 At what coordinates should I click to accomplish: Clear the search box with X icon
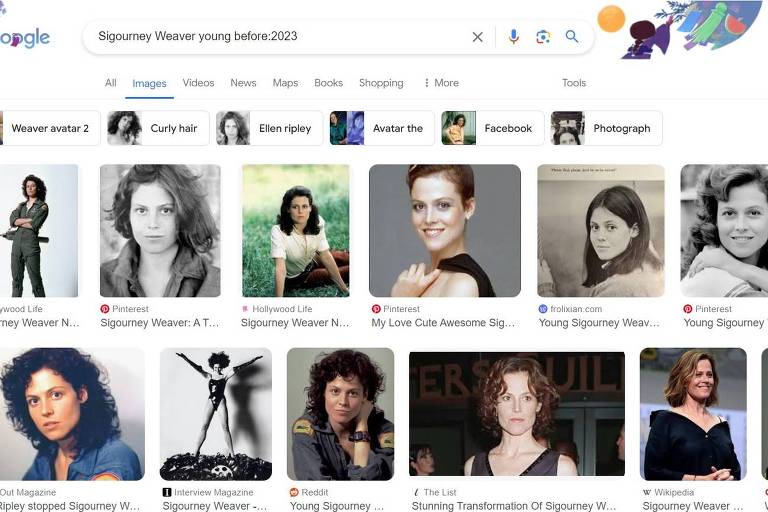coord(477,37)
